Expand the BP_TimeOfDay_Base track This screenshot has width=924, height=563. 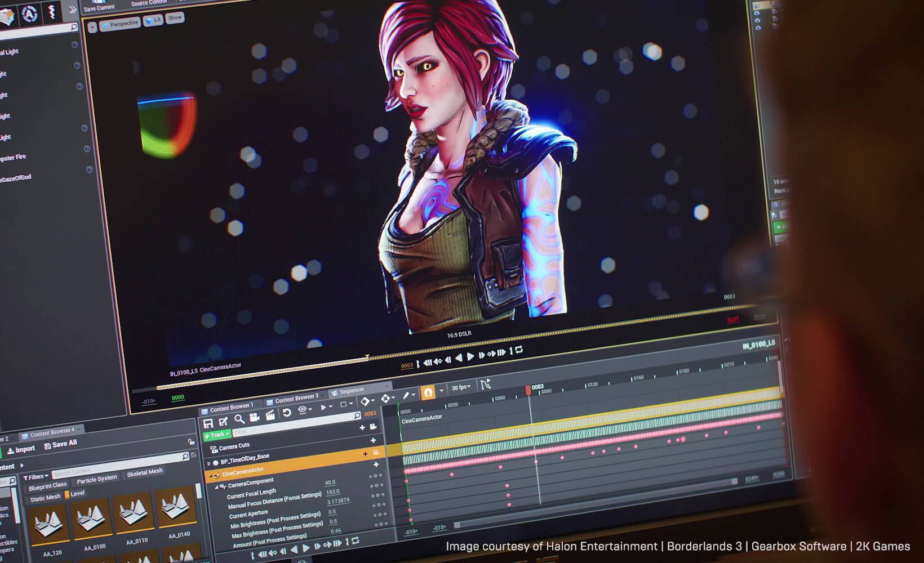209,463
